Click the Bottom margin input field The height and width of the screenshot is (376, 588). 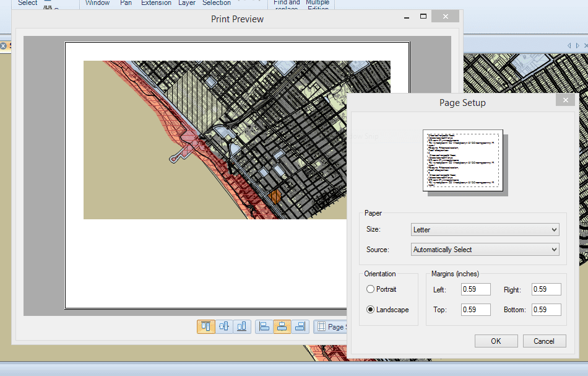coord(546,310)
